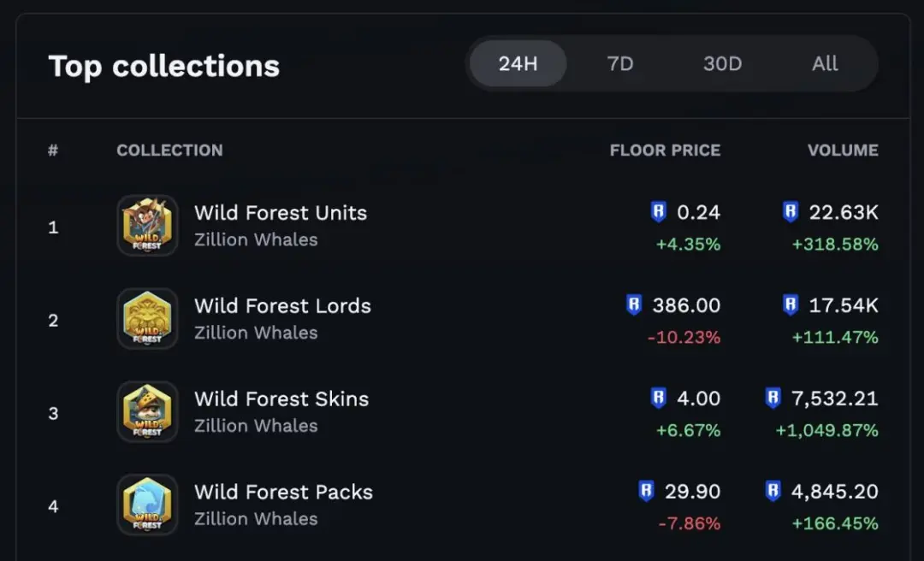The width and height of the screenshot is (924, 561).
Task: Click RON token icon beside 7,532.21 volume
Action: (773, 398)
